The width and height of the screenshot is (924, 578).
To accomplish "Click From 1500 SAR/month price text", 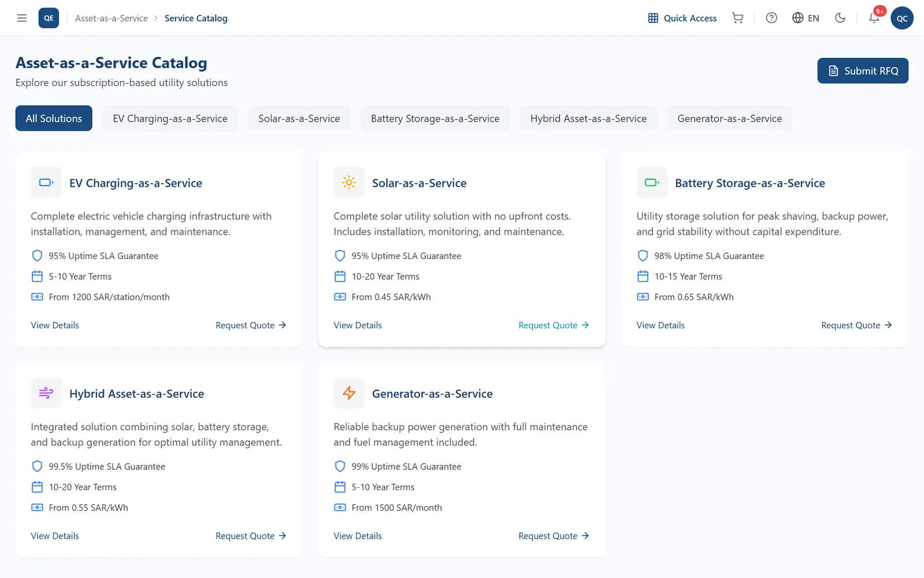I will point(397,507).
